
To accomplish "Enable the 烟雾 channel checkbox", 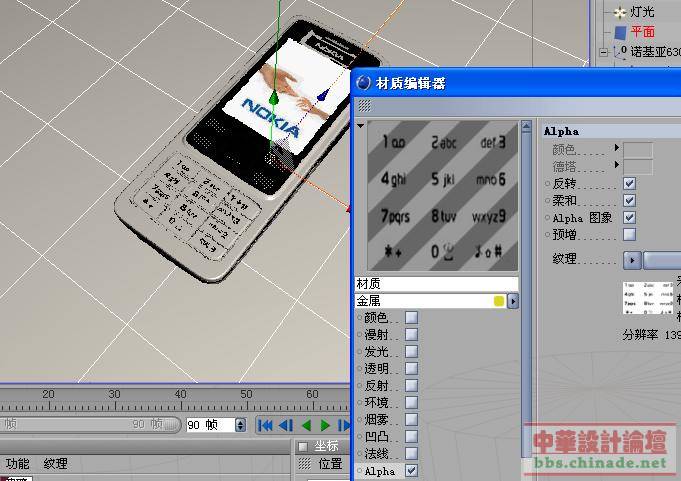I will pyautogui.click(x=411, y=419).
